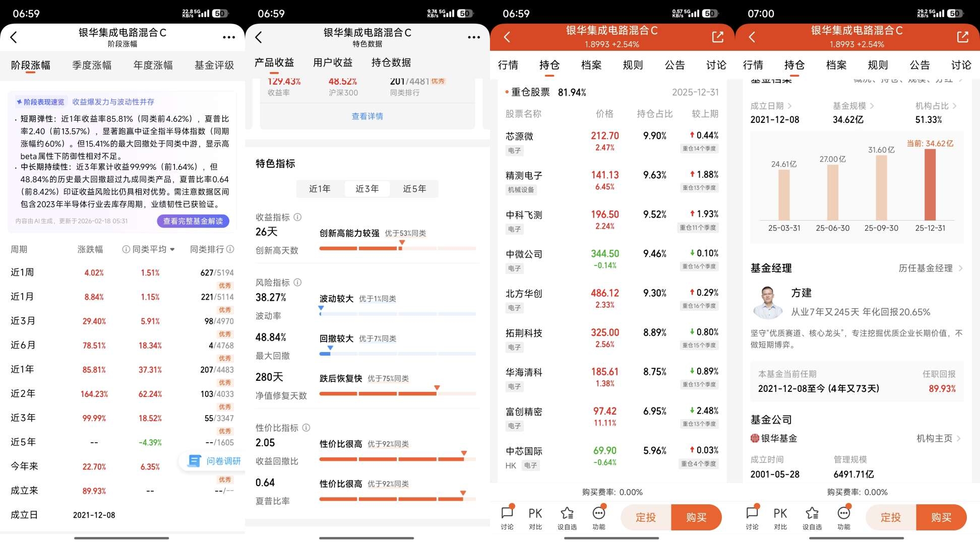Tap 查看完整基金解读 button

tap(193, 221)
